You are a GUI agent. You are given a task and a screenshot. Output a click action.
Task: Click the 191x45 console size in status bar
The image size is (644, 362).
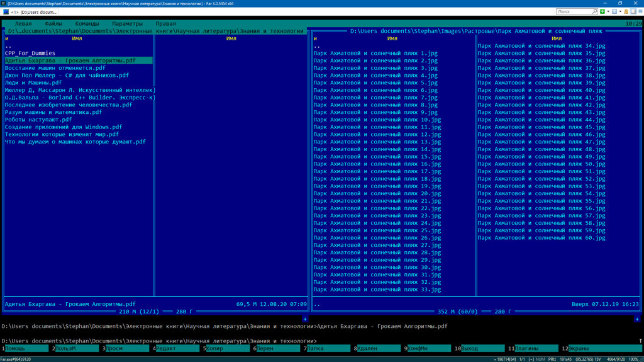(565, 359)
